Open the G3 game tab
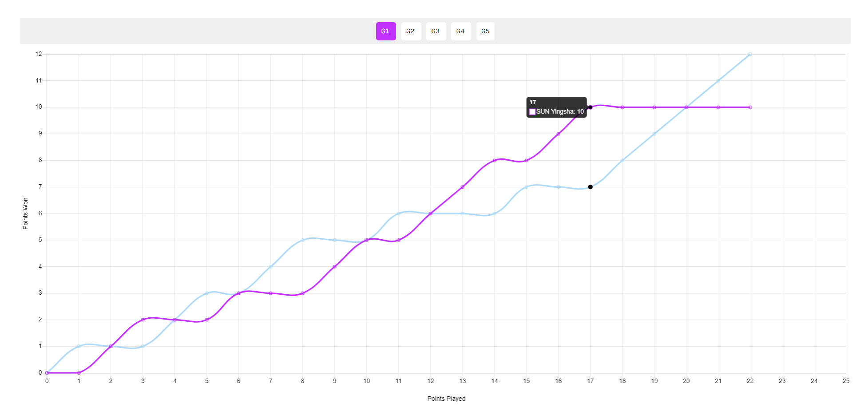Image resolution: width=868 pixels, height=411 pixels. click(436, 32)
